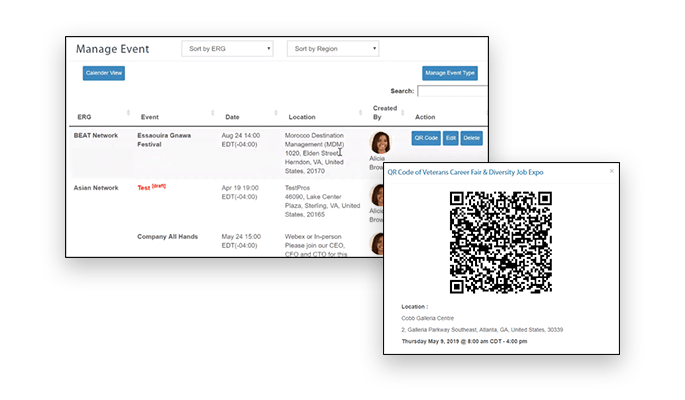Open Manage Event Type
The image size is (685, 400).
(x=450, y=73)
